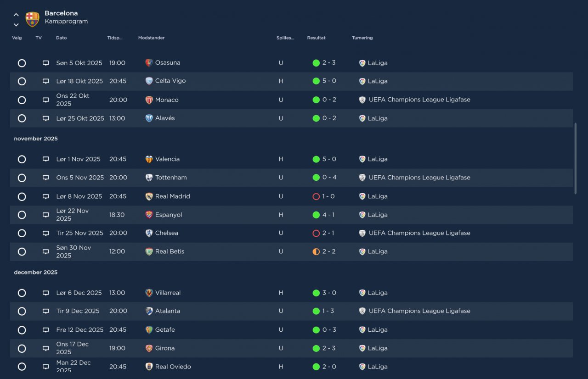The width and height of the screenshot is (588, 379).
Task: Go to next team with down chevron
Action: pyautogui.click(x=16, y=25)
